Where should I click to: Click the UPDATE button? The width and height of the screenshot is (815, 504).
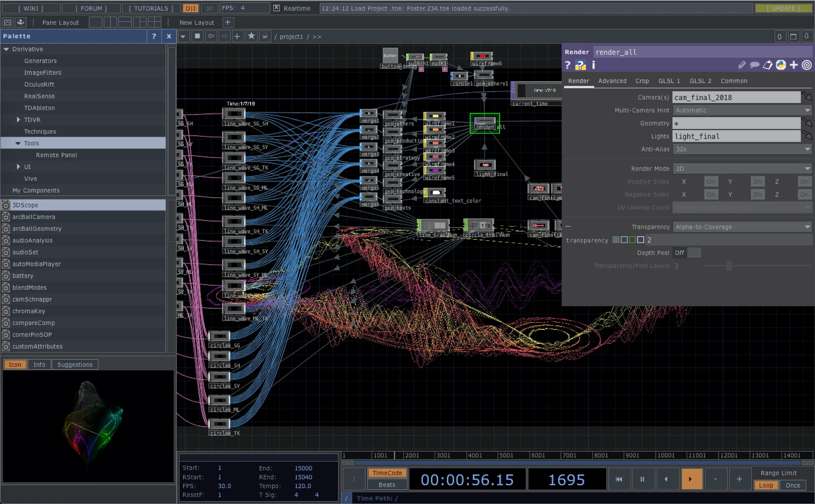click(783, 8)
